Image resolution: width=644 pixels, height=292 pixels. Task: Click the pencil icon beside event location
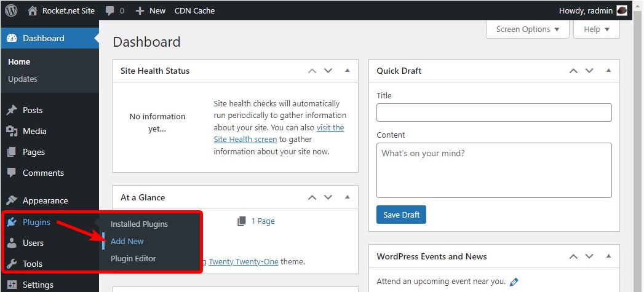pos(514,282)
